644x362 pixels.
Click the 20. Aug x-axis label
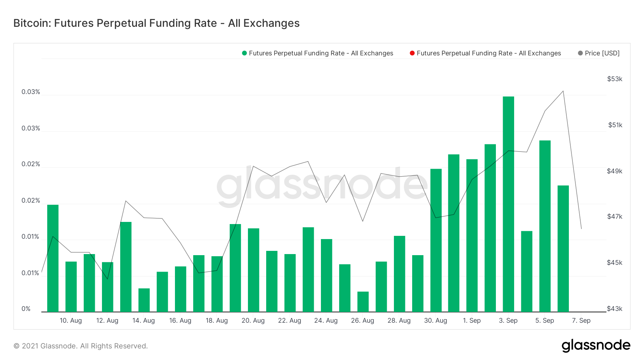253,321
